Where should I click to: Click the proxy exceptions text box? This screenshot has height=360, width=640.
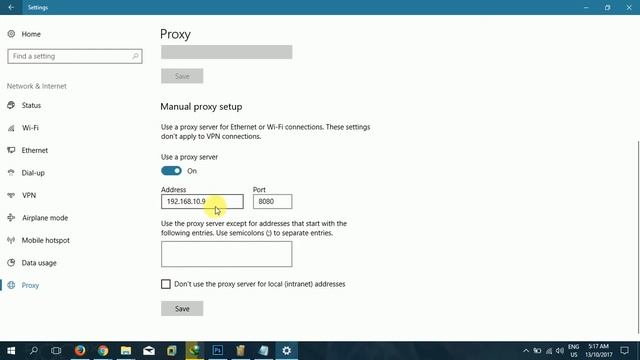click(227, 254)
